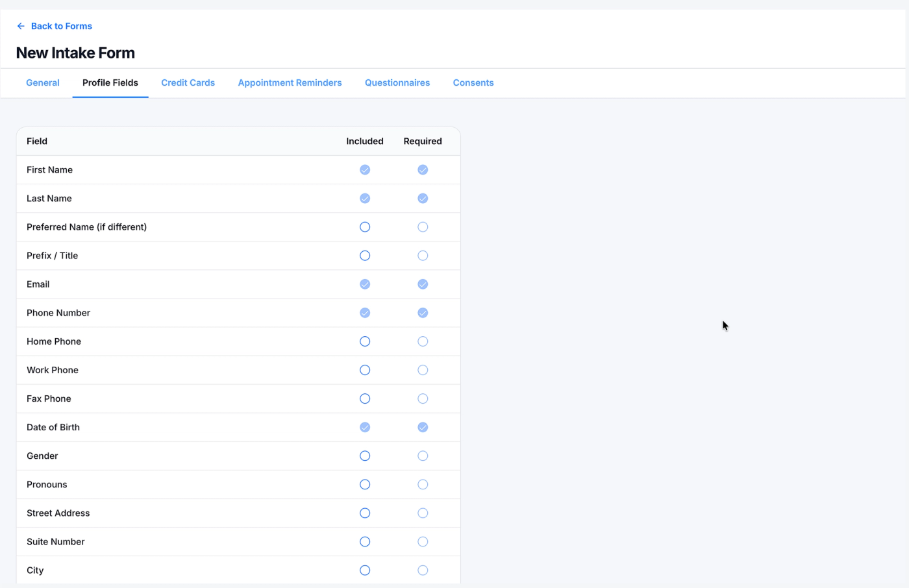The height and width of the screenshot is (588, 909).
Task: Mark Pronouns as required
Action: coord(423,484)
